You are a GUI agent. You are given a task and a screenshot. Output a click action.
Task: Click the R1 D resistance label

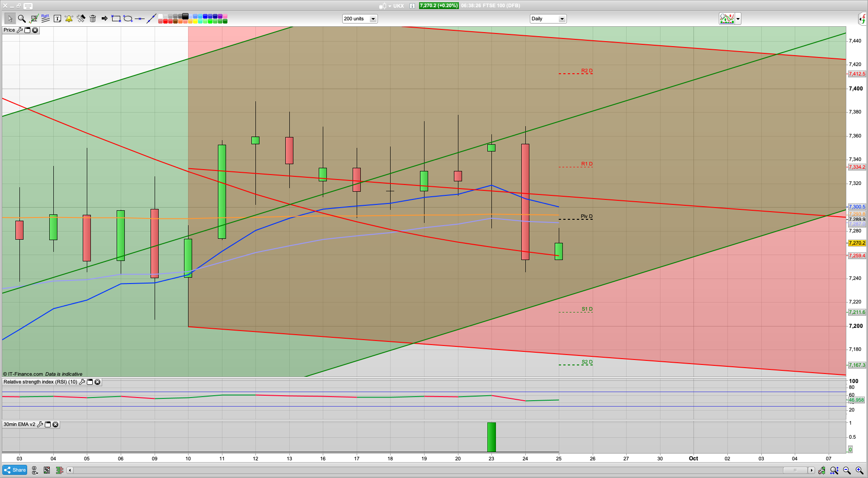click(587, 164)
